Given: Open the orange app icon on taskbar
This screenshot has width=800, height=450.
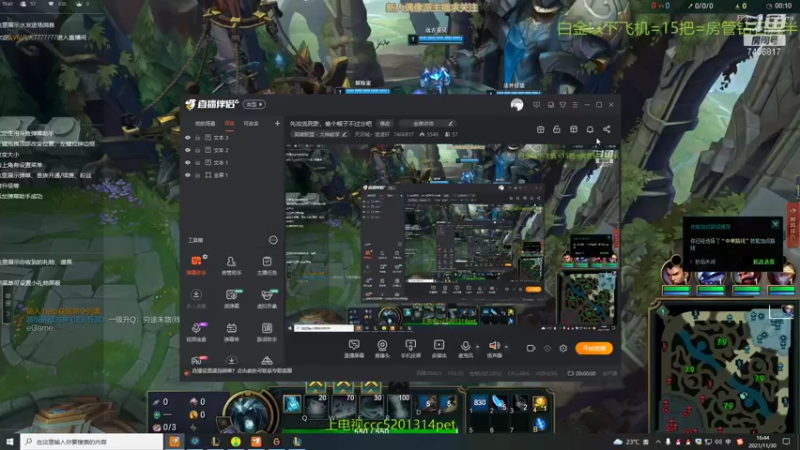Looking at the screenshot, I should (174, 441).
